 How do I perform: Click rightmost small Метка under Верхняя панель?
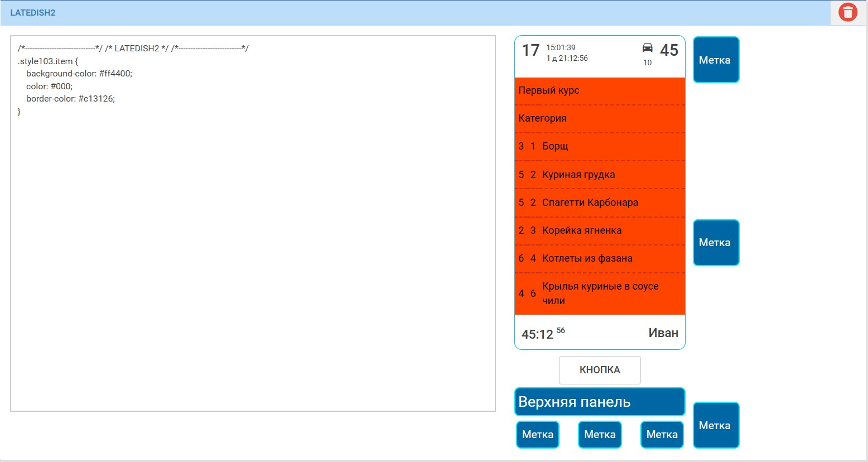click(662, 435)
